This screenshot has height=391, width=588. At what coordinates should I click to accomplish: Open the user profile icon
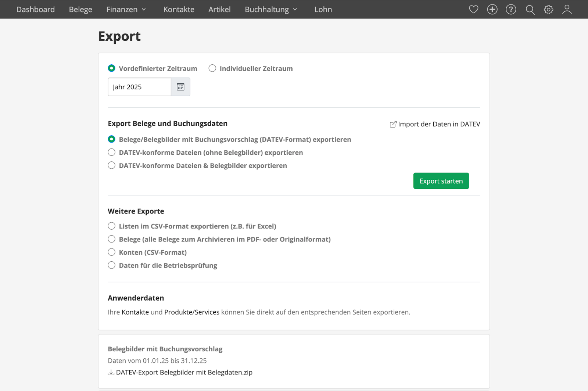tap(567, 9)
